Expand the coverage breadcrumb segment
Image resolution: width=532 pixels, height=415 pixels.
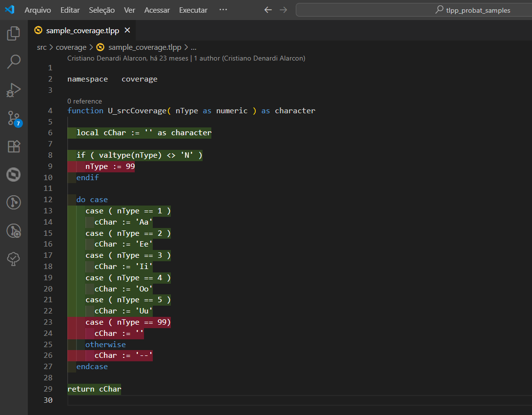(71, 47)
